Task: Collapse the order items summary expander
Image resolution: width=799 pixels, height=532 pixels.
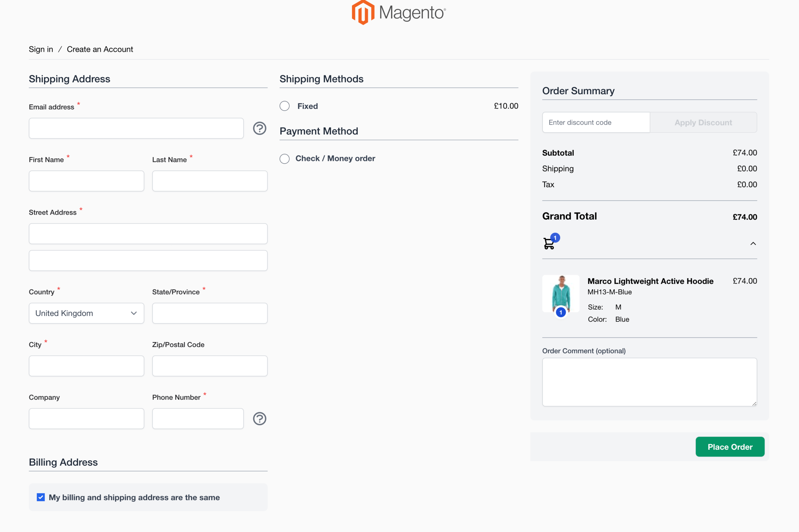Action: tap(752, 244)
